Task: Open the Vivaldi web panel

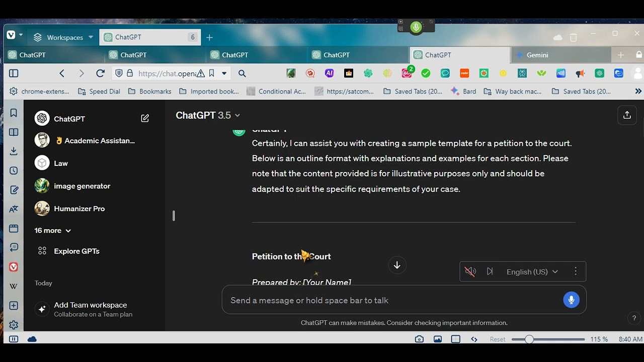Action: (x=14, y=267)
